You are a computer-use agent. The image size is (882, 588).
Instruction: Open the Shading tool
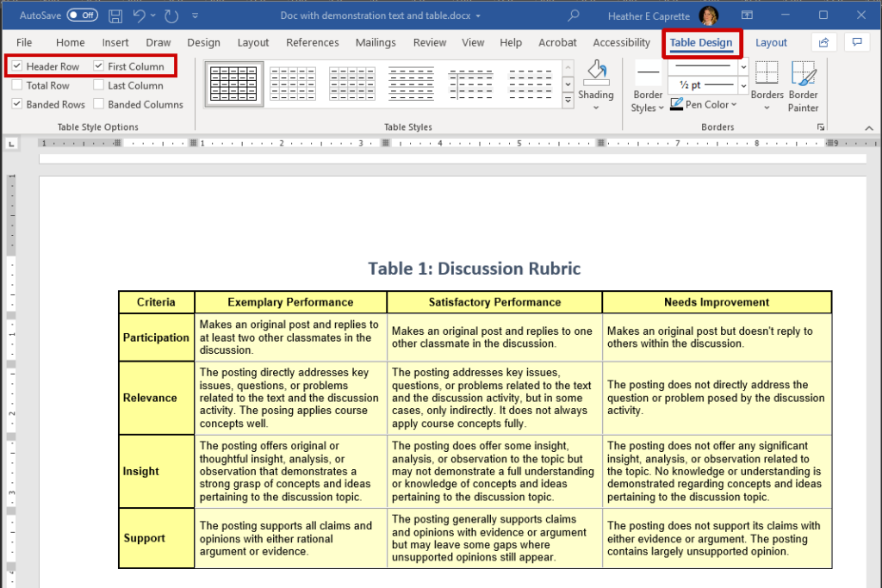(x=597, y=84)
